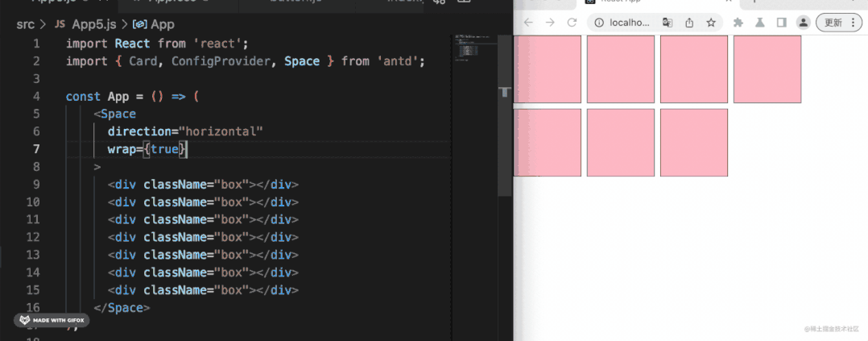Click the share page icon

tap(689, 23)
